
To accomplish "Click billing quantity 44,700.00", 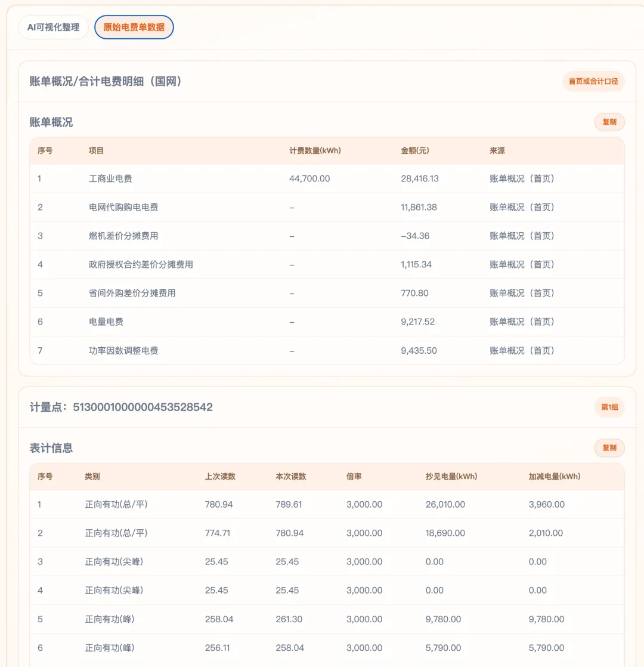I will (309, 178).
